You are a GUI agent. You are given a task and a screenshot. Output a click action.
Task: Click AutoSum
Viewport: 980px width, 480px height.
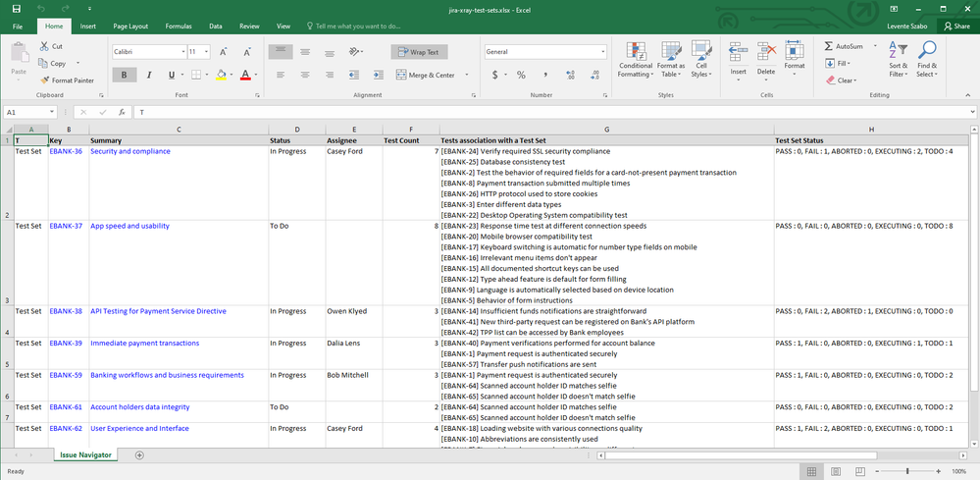844,46
